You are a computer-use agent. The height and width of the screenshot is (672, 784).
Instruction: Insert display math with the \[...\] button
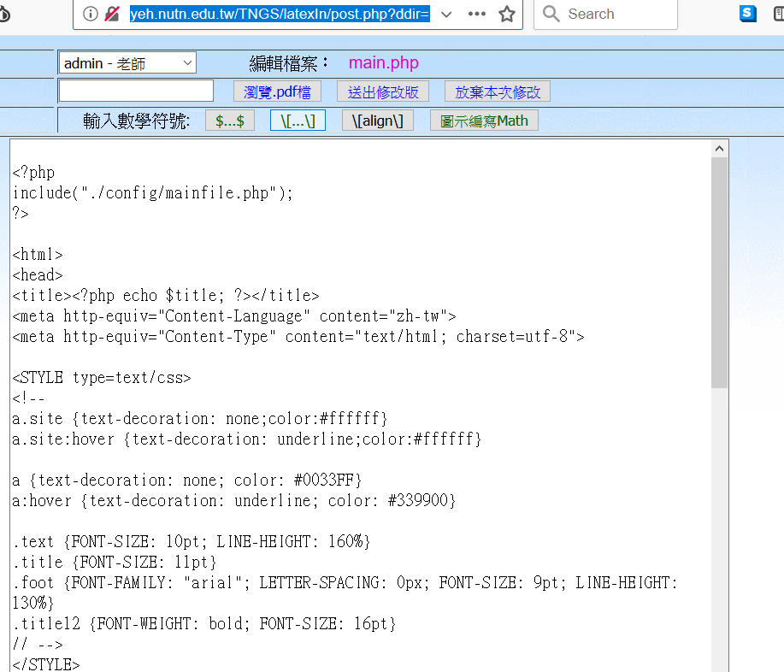click(298, 121)
